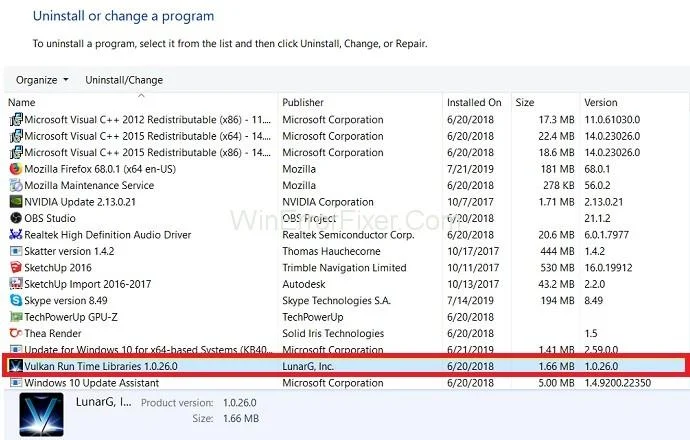Sort by Installed On column header
This screenshot has width=690, height=440.
coord(474,102)
